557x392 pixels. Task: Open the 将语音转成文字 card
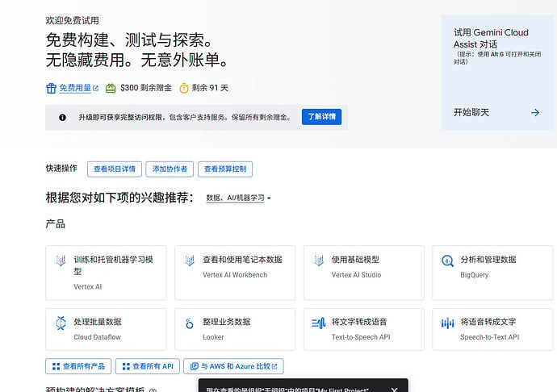[x=492, y=330]
